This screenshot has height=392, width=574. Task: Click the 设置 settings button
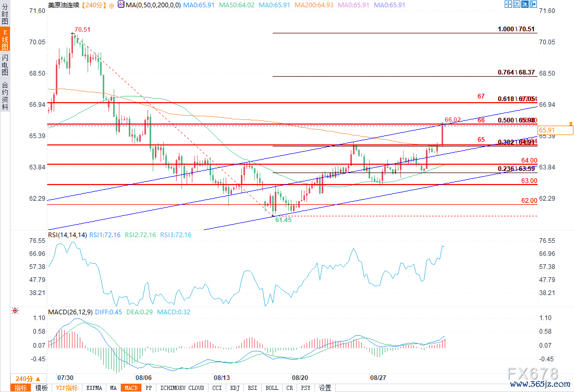point(325,388)
